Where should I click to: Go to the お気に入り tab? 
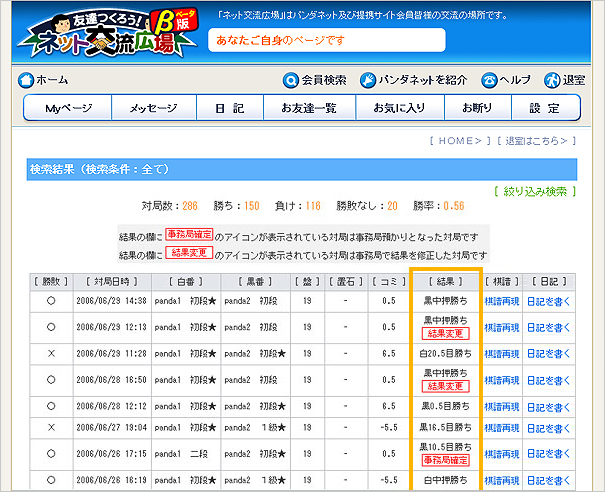tap(398, 108)
